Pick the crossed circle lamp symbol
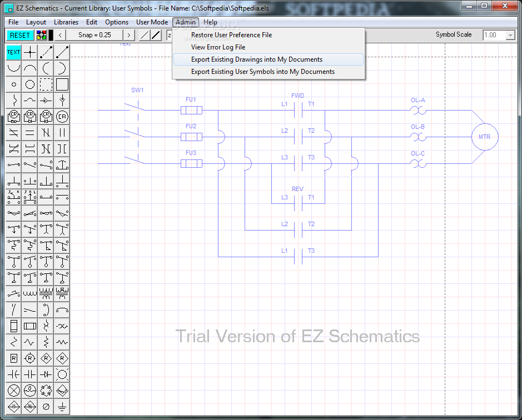Screen dimensions: 522x420 point(14,391)
